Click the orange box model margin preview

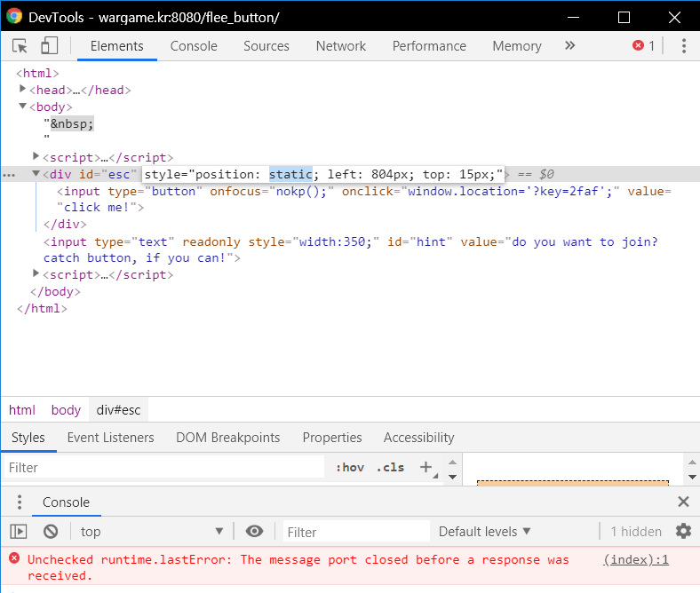[573, 483]
